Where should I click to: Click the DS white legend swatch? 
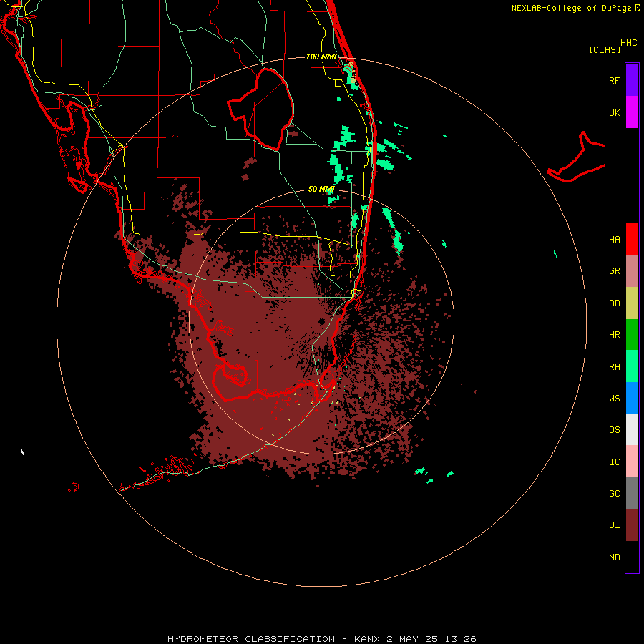[x=632, y=429]
